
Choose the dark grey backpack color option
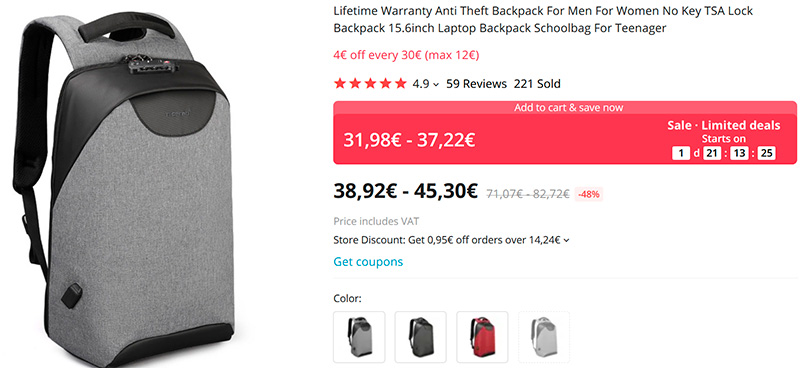click(421, 337)
